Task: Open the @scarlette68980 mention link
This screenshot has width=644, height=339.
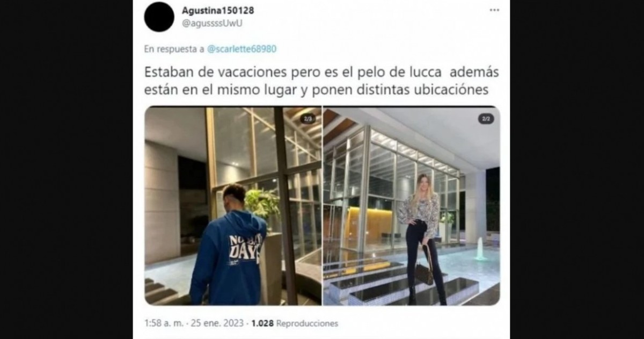Action: click(241, 49)
